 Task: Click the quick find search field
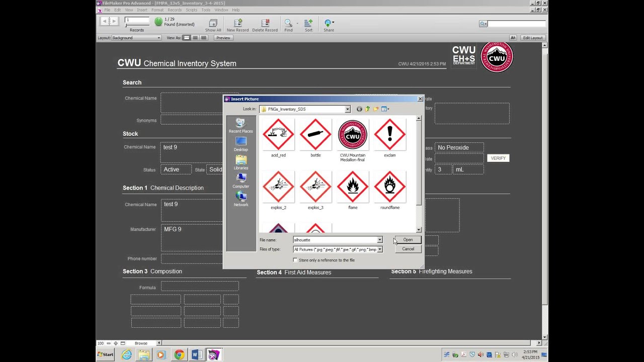point(516,24)
